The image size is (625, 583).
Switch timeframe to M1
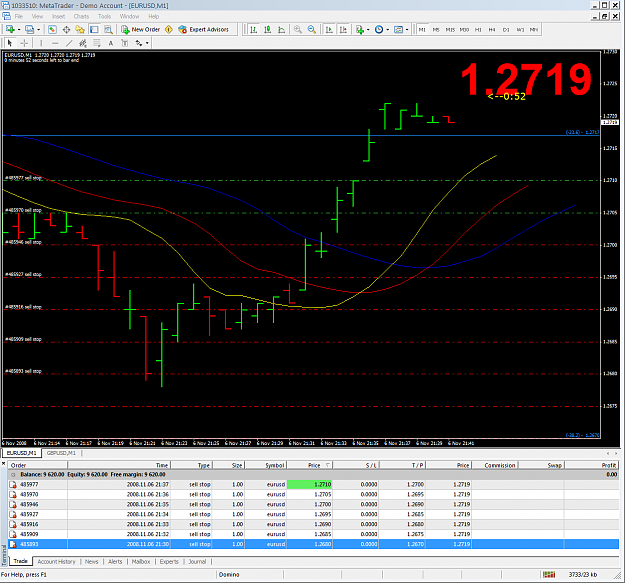422,30
